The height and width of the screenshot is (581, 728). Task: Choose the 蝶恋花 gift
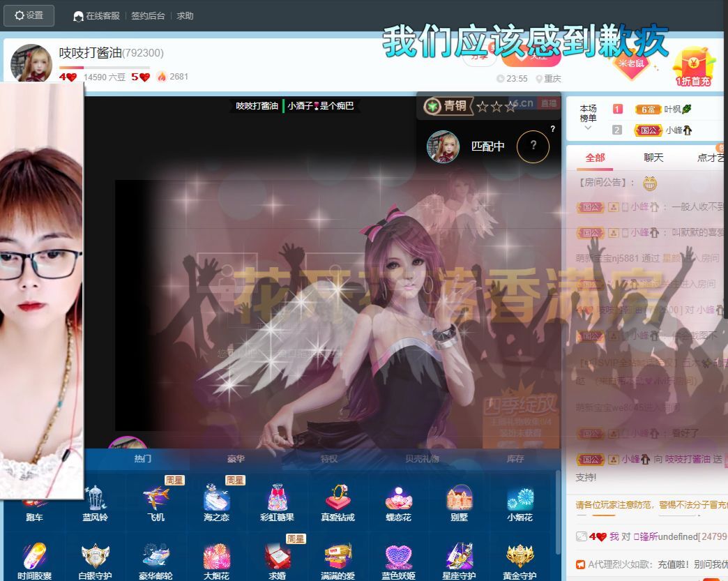point(398,503)
